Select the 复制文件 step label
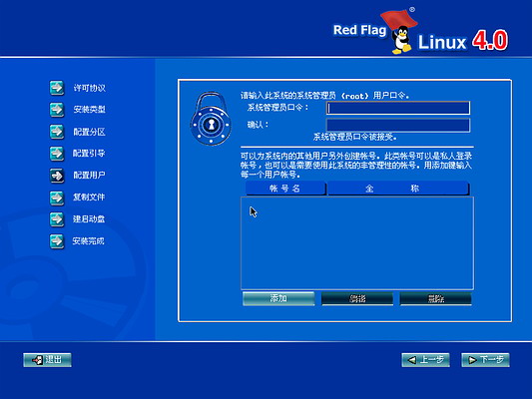Screen dimensions: 532x399 point(89,198)
